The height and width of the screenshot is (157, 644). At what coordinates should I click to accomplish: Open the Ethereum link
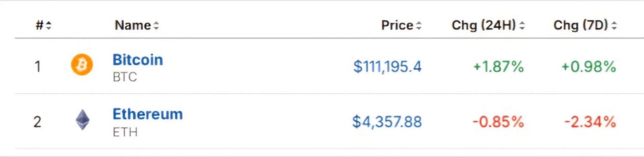pos(148,114)
